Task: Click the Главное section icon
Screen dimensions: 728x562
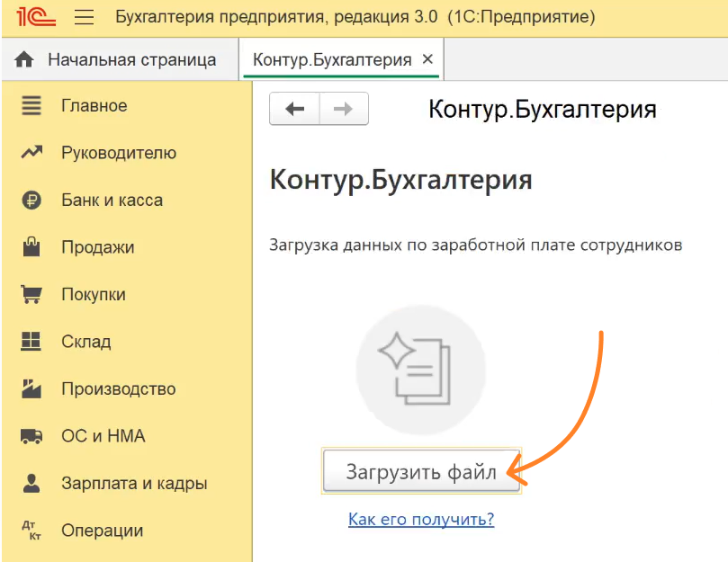Action: [x=31, y=105]
